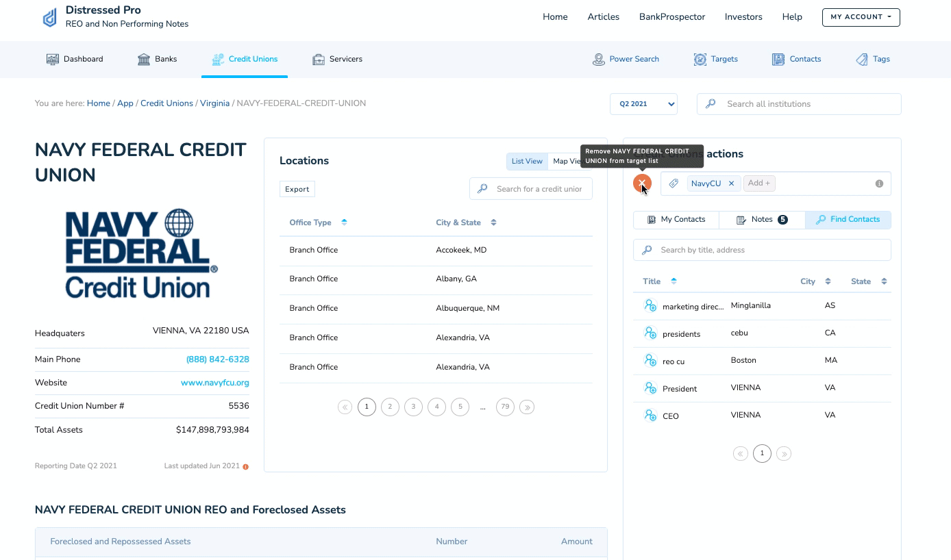Add contact icon for presidents row
Viewport: 951px width, 560px height.
click(x=650, y=333)
